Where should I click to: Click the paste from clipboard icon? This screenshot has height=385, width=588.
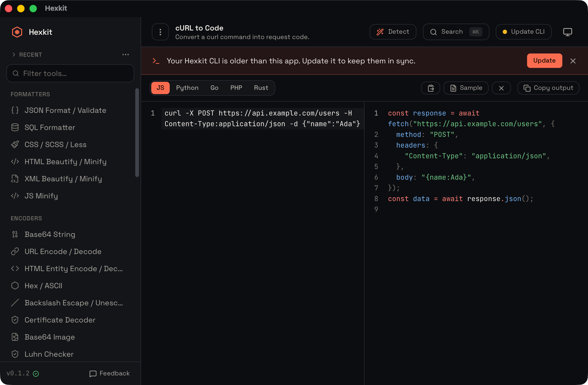coord(431,88)
